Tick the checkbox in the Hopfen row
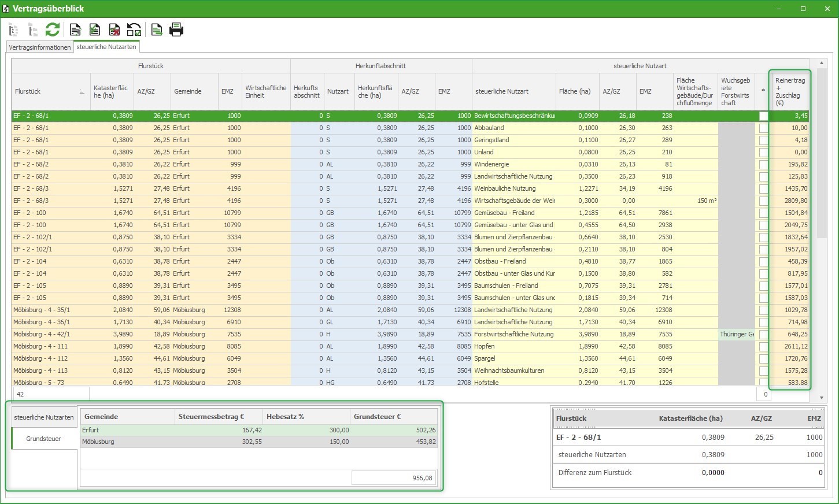Screen dimensions: 839x504 763,347
